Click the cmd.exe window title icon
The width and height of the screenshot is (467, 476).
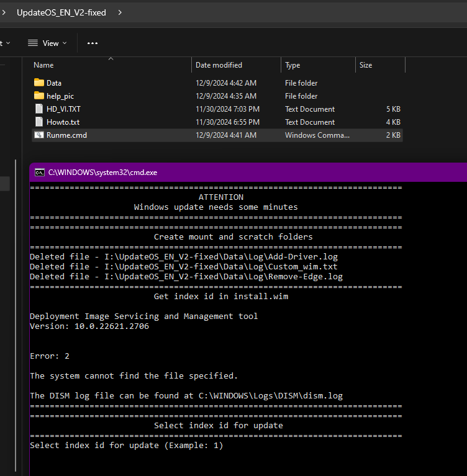[x=40, y=173]
